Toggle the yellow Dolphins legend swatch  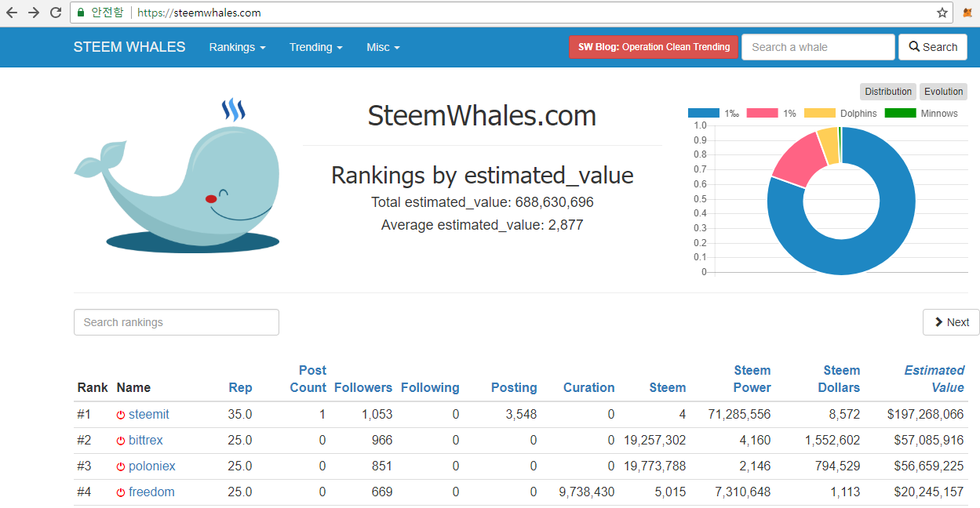click(x=820, y=114)
